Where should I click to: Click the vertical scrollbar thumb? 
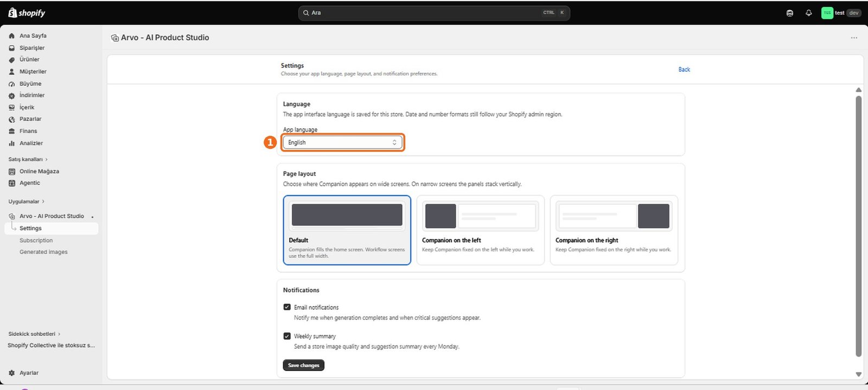pos(858,227)
